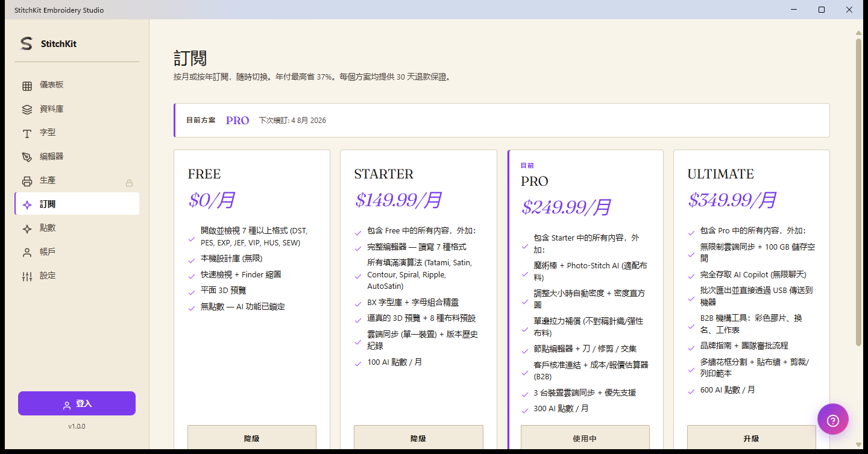
Task: Minimize the StitchKit window
Action: (x=794, y=10)
